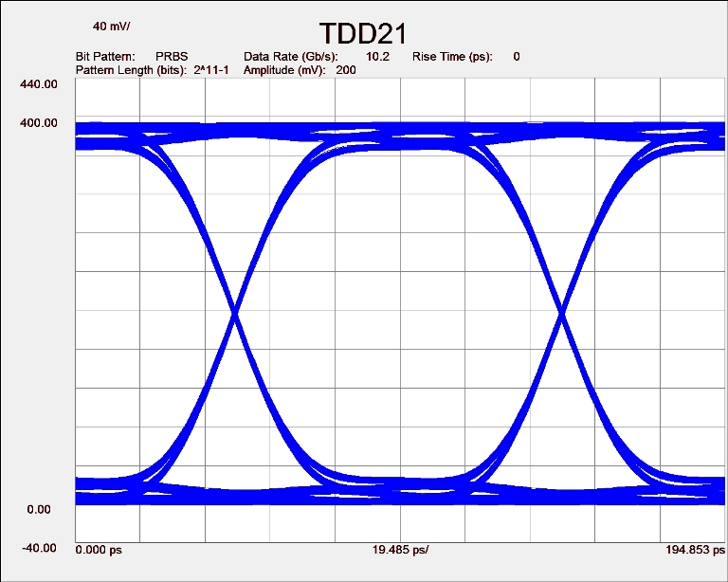Image resolution: width=728 pixels, height=582 pixels.
Task: Select the TDD21 chart title
Action: (x=363, y=33)
